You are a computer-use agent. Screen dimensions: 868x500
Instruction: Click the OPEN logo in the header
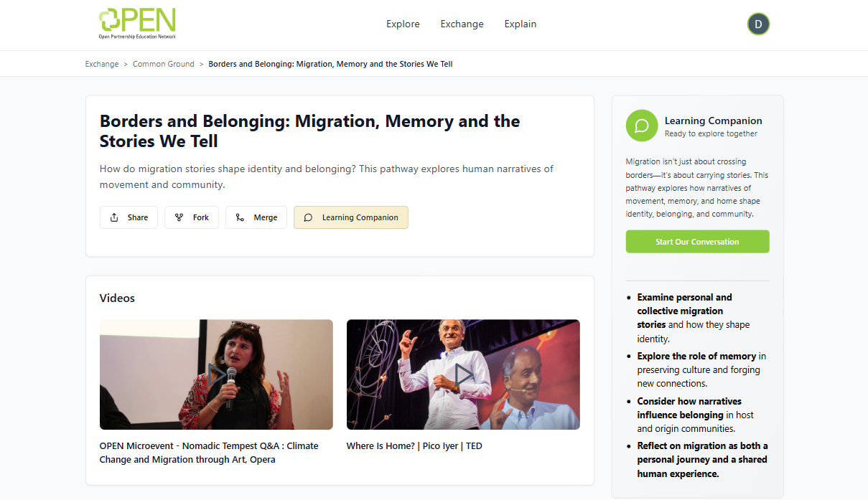[x=137, y=24]
